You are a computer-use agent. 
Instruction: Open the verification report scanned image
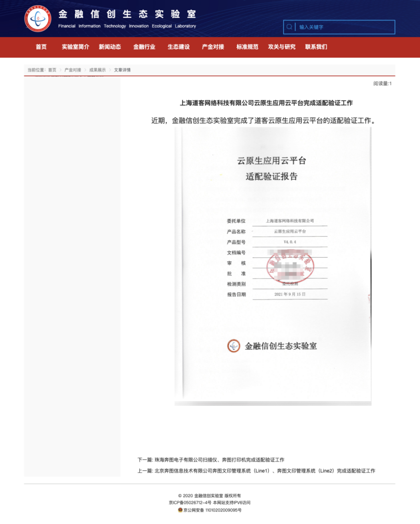273,266
